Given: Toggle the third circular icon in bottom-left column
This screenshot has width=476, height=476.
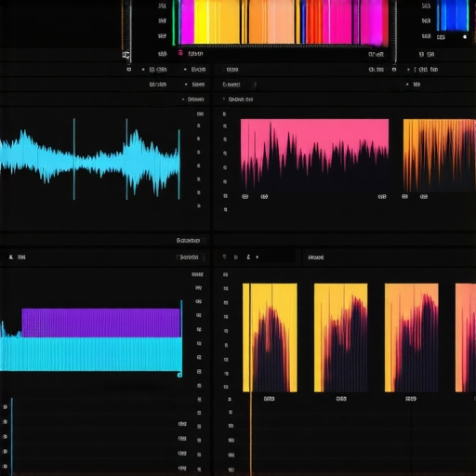Looking at the screenshot, I should tap(6, 437).
